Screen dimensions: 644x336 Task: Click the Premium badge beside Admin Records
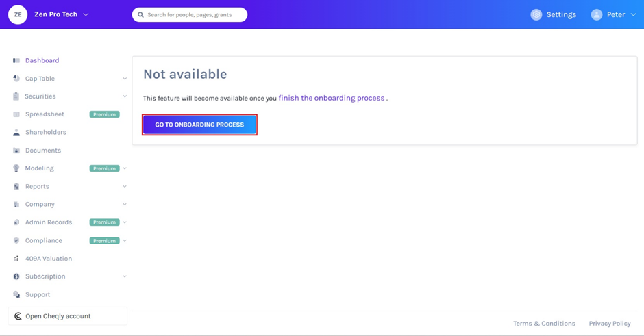[105, 222]
